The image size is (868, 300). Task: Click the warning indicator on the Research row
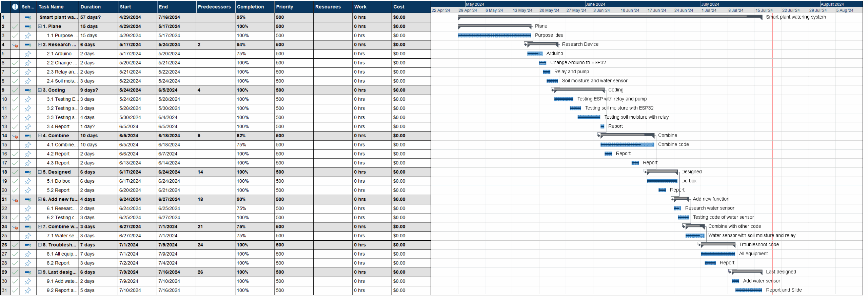15,45
